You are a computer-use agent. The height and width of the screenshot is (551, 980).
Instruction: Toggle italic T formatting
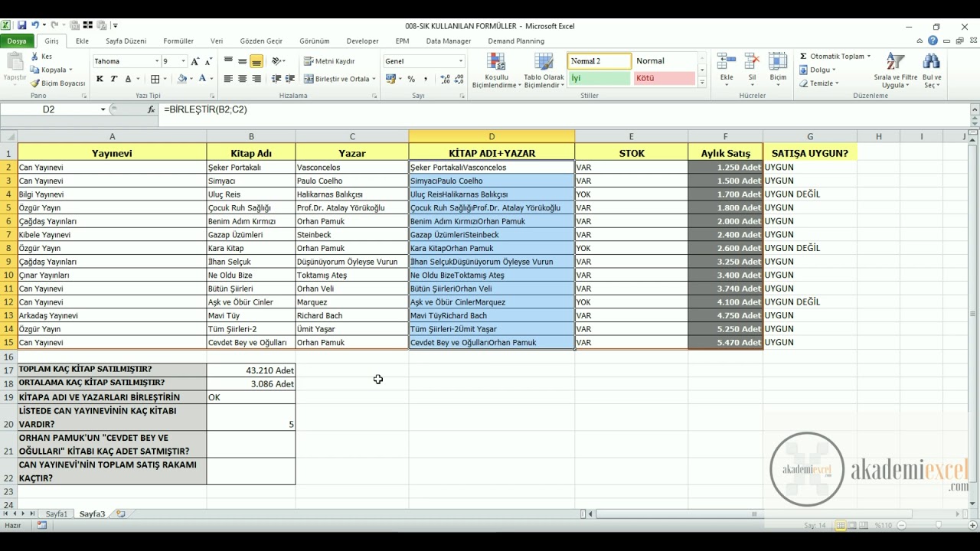point(113,79)
